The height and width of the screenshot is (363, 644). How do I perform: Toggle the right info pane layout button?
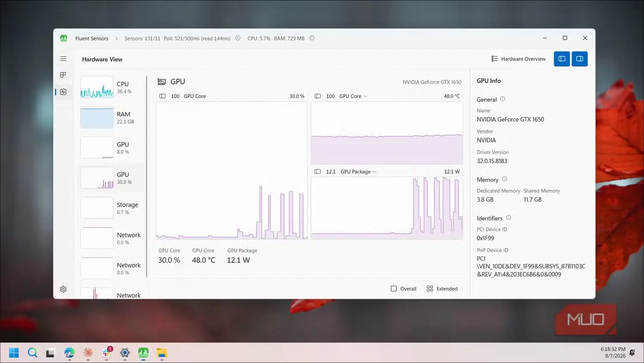pos(580,59)
